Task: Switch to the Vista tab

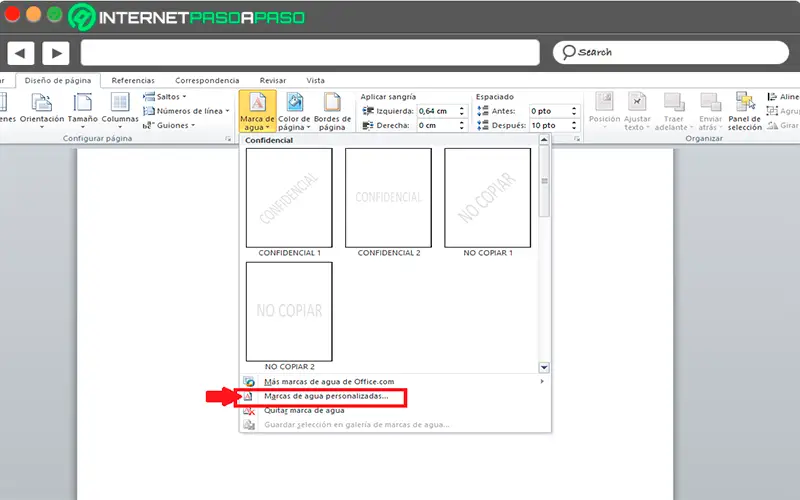Action: pyautogui.click(x=315, y=81)
